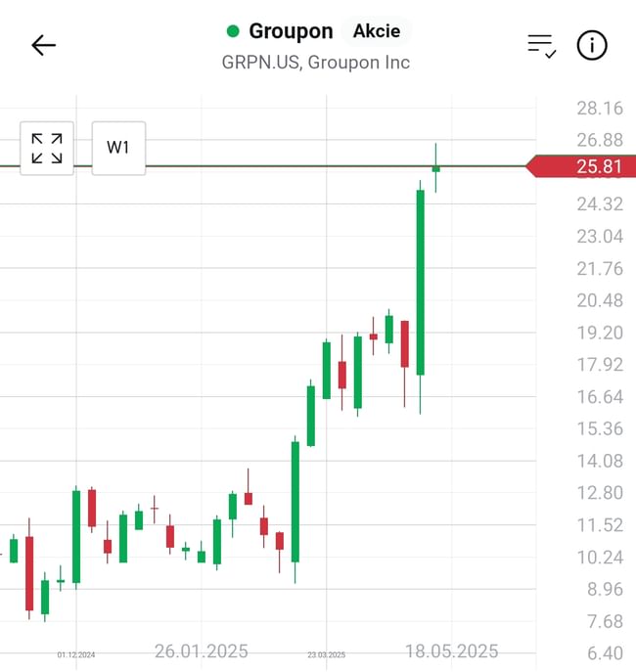
Task: Tap the GRPN.US, Groupon Inc subtitle
Action: pos(315,63)
